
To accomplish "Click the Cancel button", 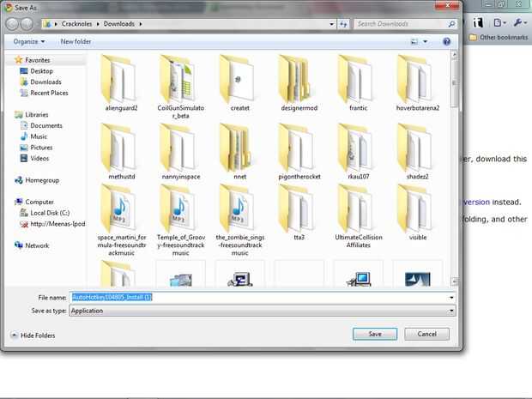I will coord(426,334).
